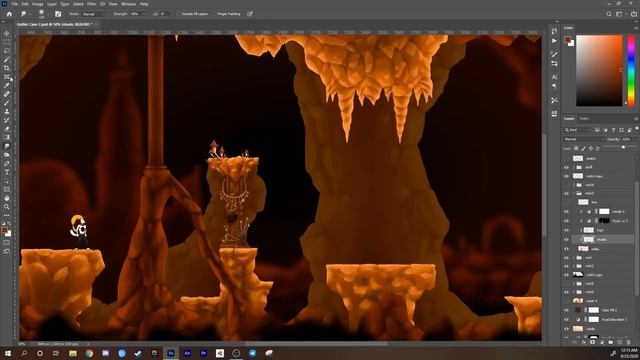Open File Explorer from taskbar
Viewport: 640px width, 360px height.
coord(73,353)
